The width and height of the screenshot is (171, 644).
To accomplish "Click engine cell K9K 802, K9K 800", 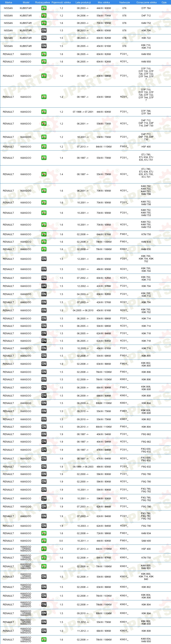I will [146, 364].
